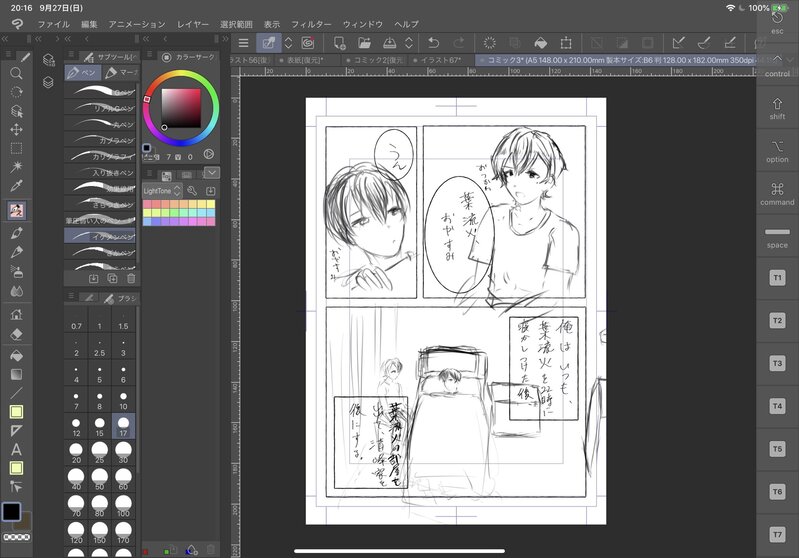This screenshot has height=558, width=799.
Task: Open the hamburger menu in command bar
Action: tap(244, 43)
